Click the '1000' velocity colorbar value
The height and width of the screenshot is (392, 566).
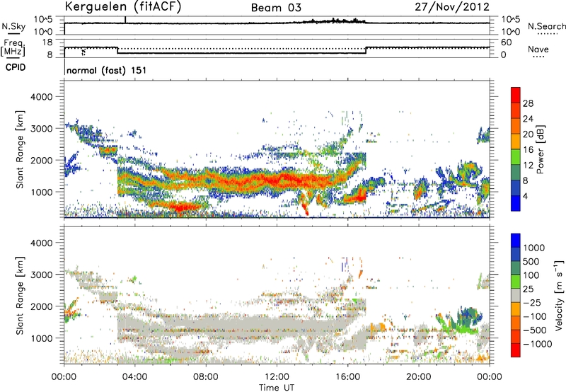point(533,248)
